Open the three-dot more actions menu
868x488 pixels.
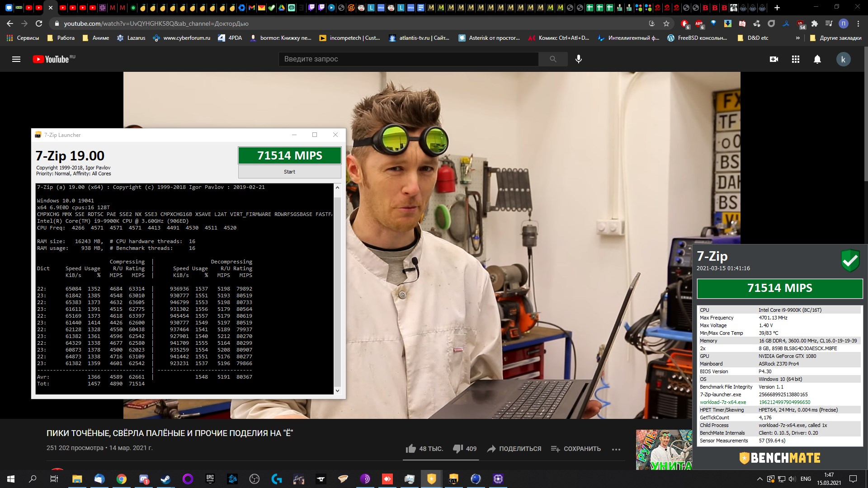[x=616, y=449]
